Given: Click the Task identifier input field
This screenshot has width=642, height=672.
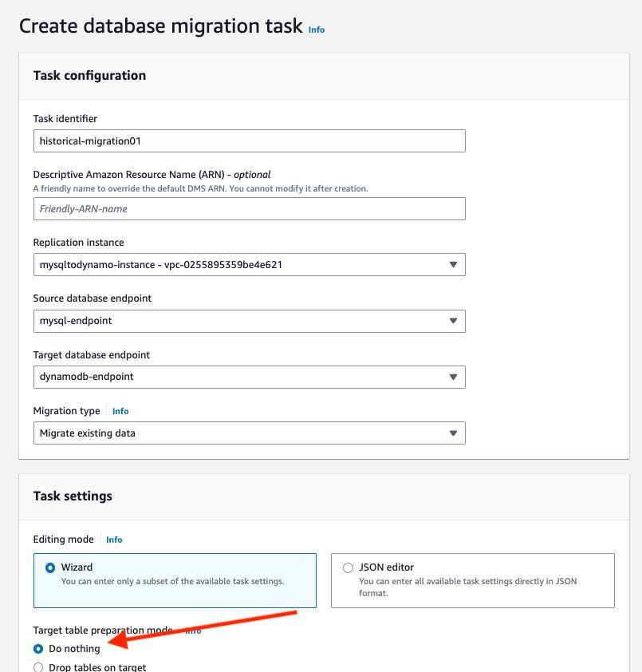Looking at the screenshot, I should (250, 141).
